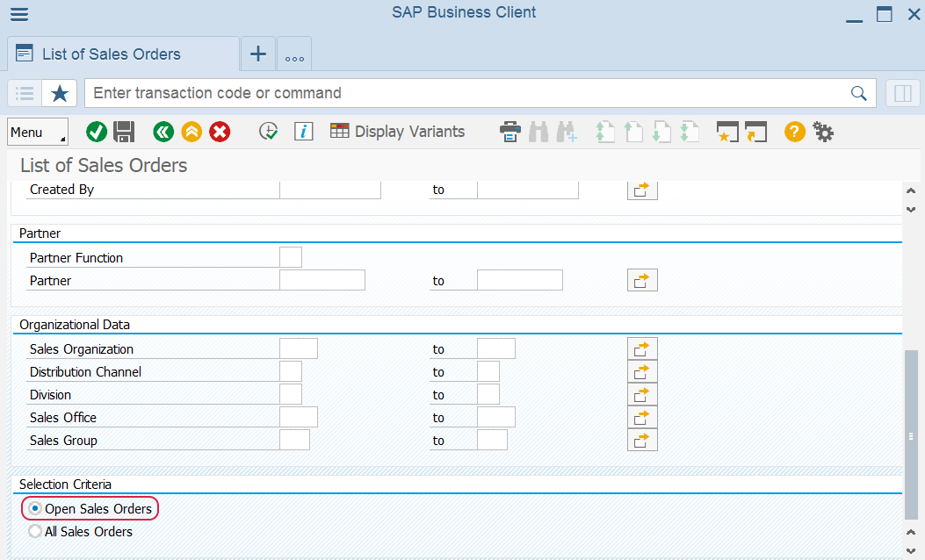Viewport: 925px width, 560px height.
Task: Open a new tab with plus button
Action: coord(257,54)
